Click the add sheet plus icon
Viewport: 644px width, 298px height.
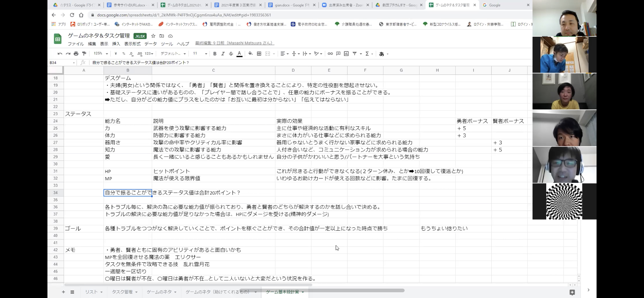(x=64, y=292)
